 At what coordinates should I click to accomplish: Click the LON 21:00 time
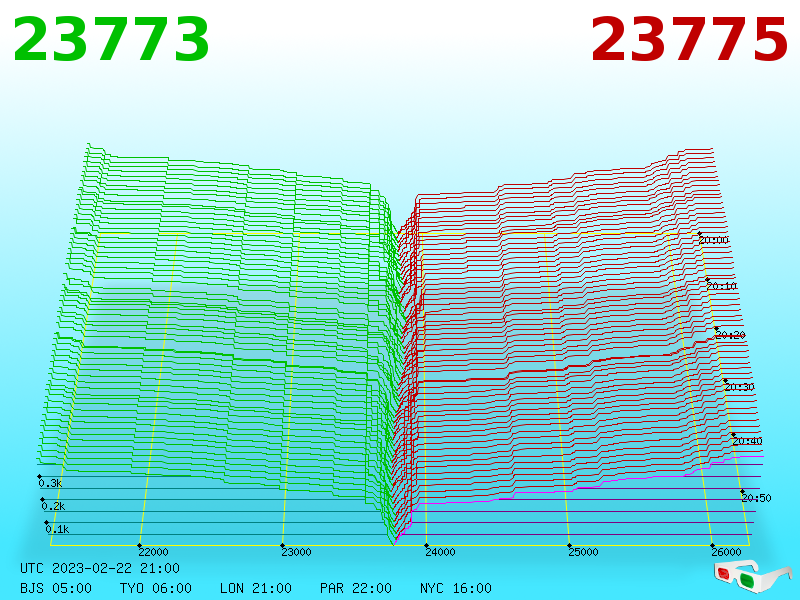pyautogui.click(x=256, y=588)
